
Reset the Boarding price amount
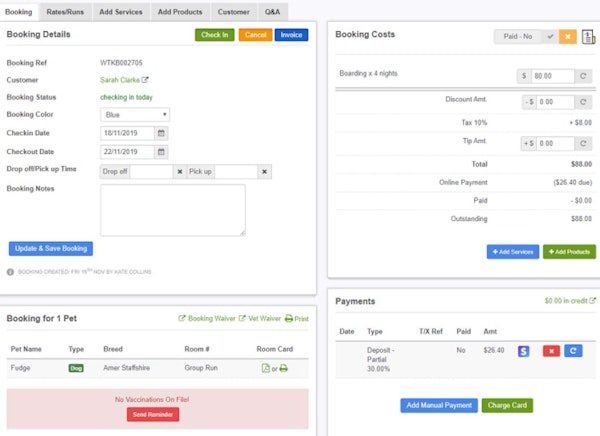[583, 76]
